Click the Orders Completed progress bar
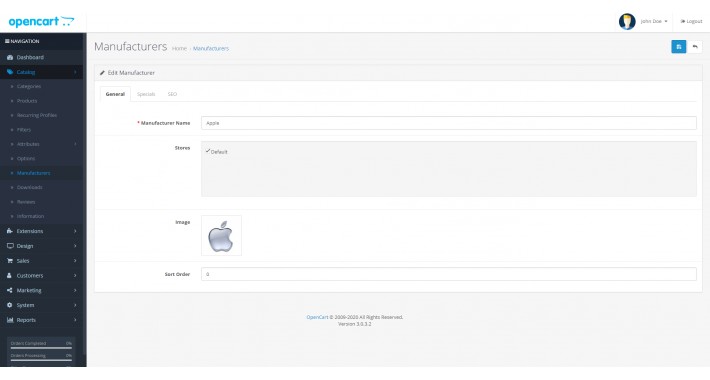Viewport: 710px width, 380px height. pos(41,348)
